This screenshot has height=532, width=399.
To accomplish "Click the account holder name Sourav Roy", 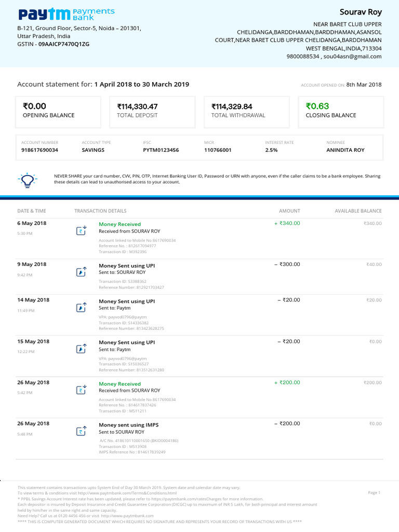I will tap(361, 12).
